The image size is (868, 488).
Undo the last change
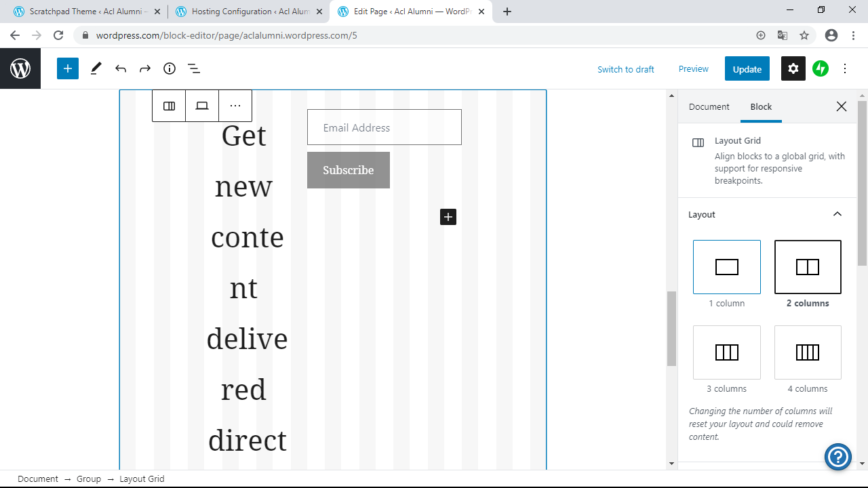(x=121, y=68)
